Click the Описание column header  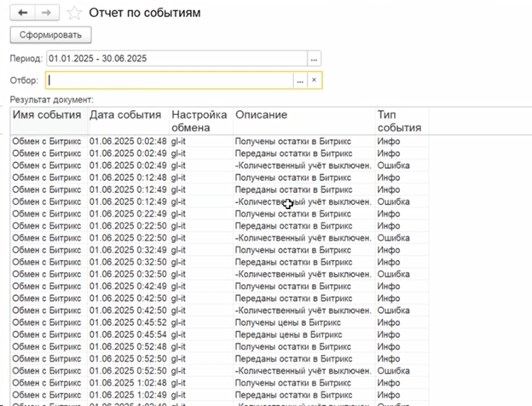pos(261,115)
